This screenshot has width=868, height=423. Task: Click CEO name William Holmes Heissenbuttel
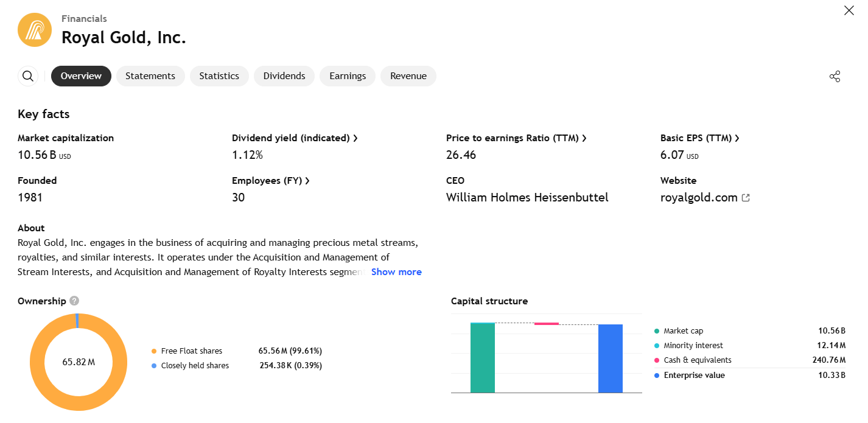527,198
